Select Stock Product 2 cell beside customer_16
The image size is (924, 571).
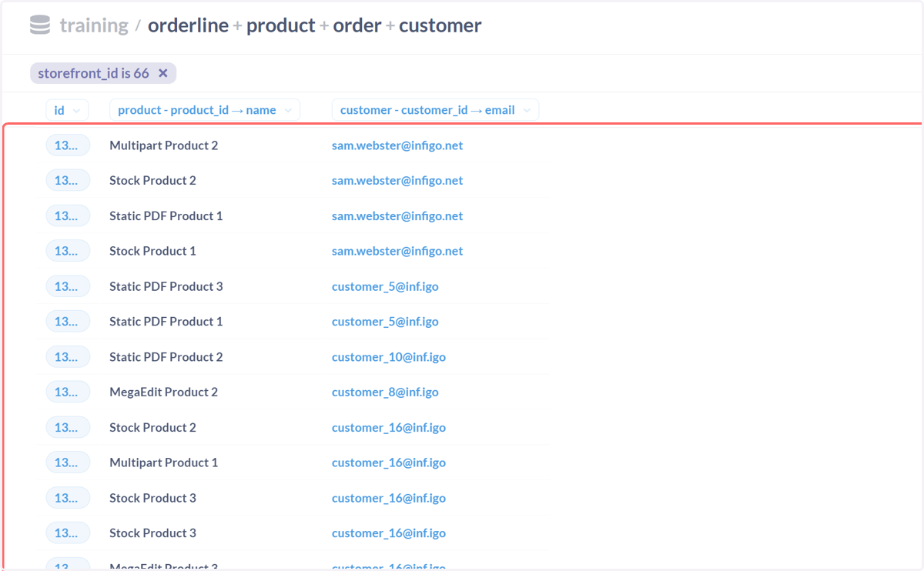tap(152, 428)
